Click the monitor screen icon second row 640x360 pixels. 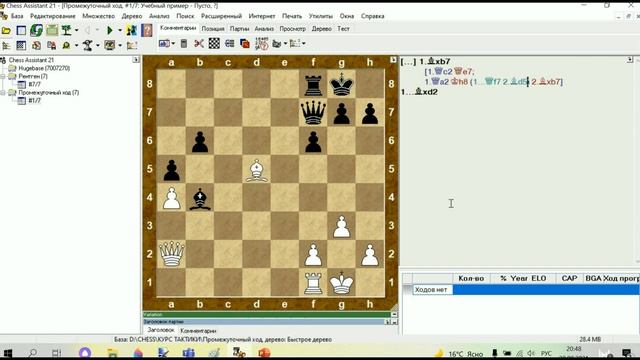(109, 45)
